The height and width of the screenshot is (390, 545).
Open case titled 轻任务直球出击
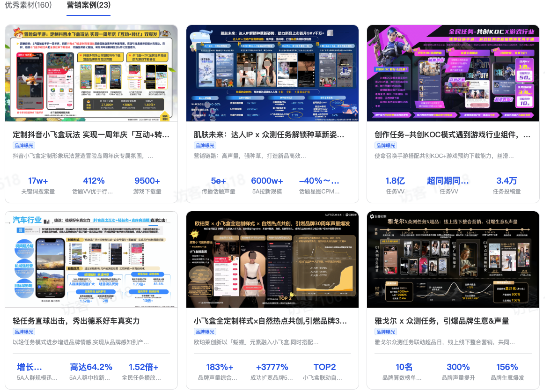[x=76, y=321]
